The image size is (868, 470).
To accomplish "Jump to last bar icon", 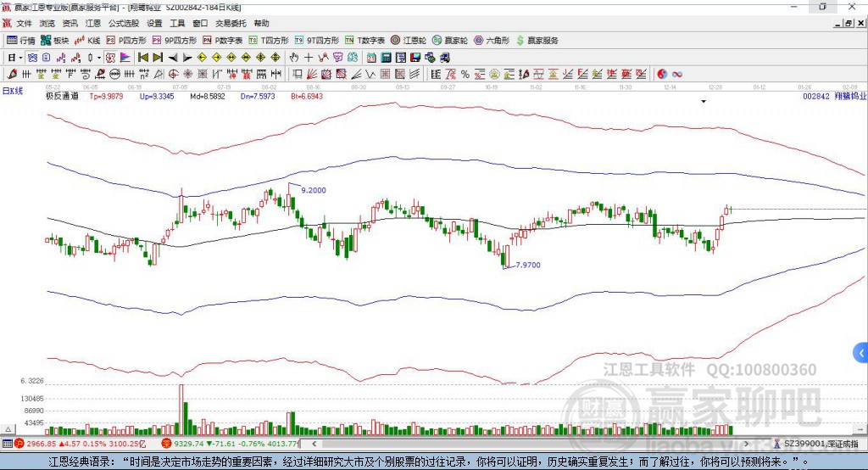I will point(158,58).
